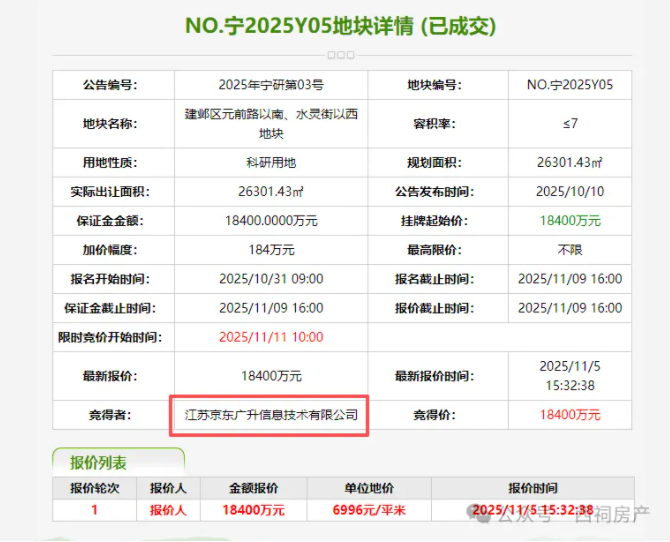Click the 报价轮次 column header

pyautogui.click(x=95, y=489)
